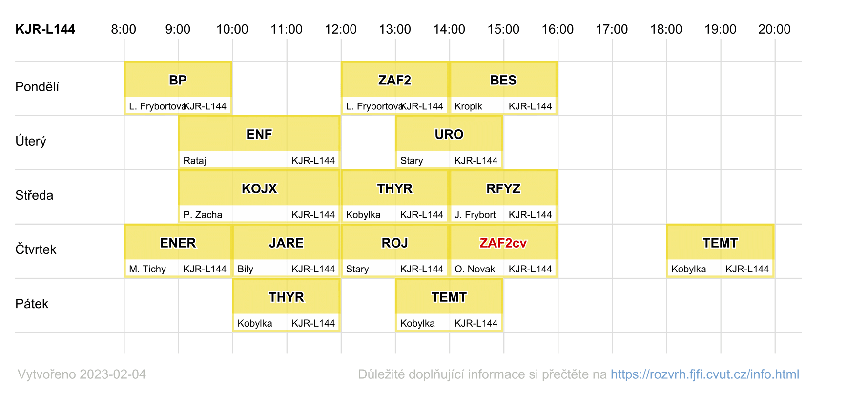Viewport: 868px width, 395px height.
Task: Select the evening TEMT block on Čtvrtek
Action: point(721,250)
